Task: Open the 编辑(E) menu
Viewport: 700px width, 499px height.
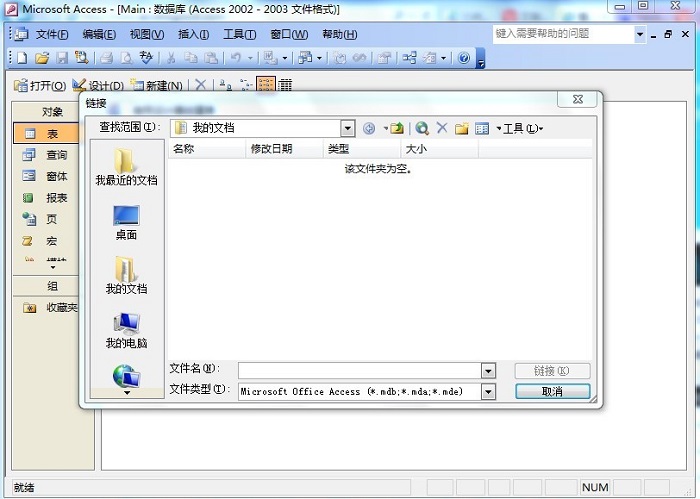Action: (99, 34)
